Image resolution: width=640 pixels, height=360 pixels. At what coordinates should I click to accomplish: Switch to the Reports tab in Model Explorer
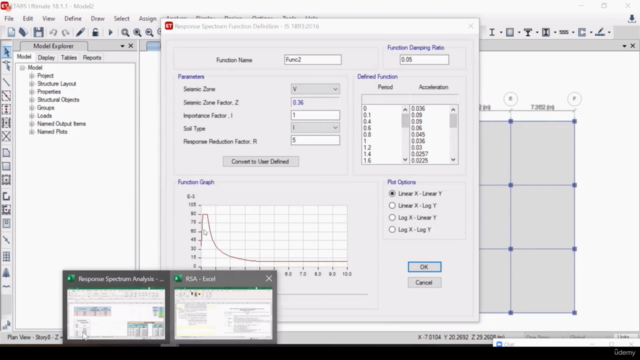point(92,58)
